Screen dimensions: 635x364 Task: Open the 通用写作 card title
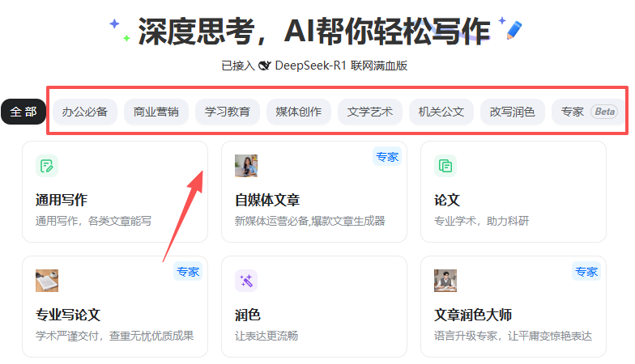click(x=62, y=200)
